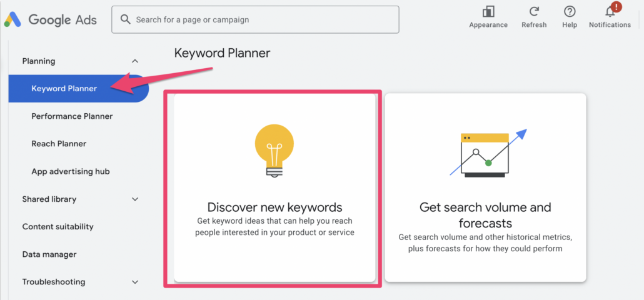Click the Refresh icon
644x300 pixels.
point(534,12)
